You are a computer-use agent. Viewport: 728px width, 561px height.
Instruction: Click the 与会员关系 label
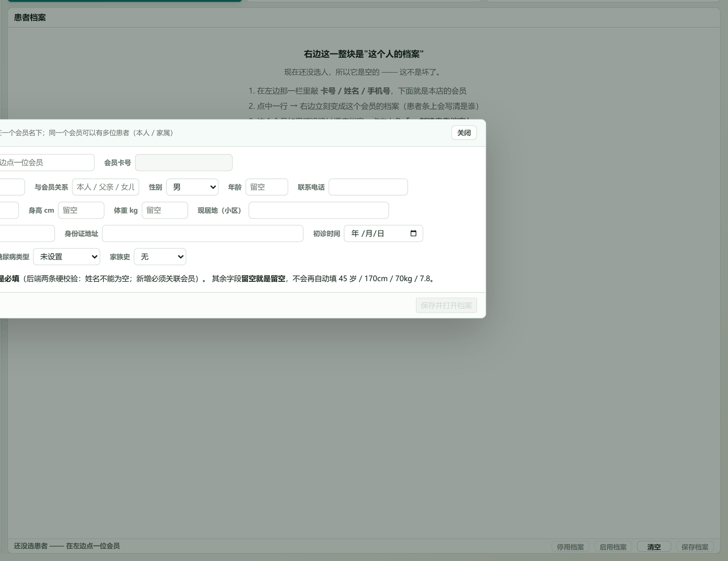click(x=51, y=187)
